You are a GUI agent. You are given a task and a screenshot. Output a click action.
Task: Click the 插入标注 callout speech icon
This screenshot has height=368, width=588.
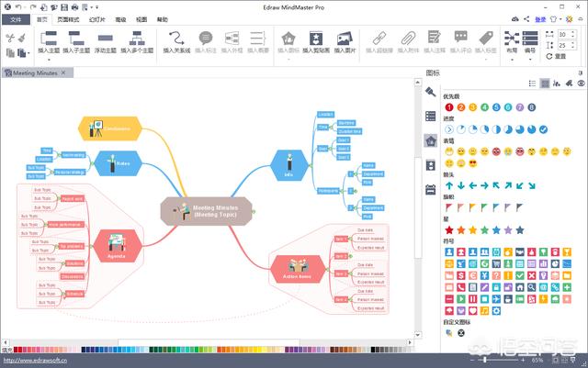[206, 38]
